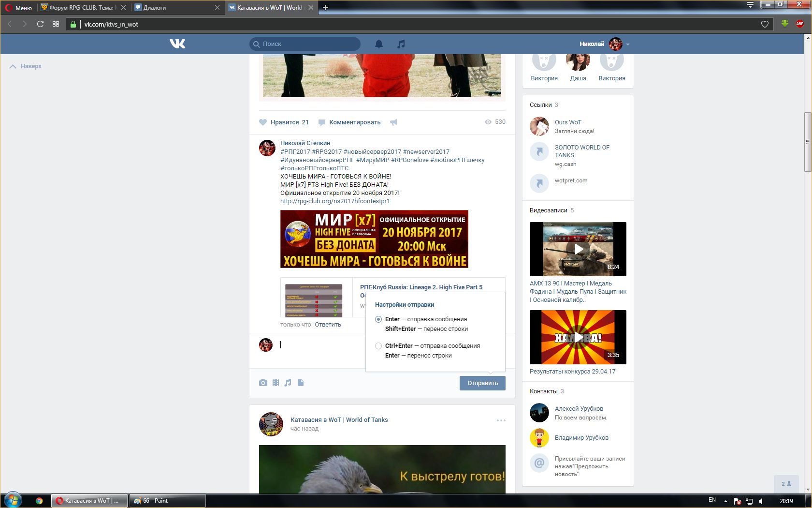The height and width of the screenshot is (508, 812).
Task: Open Даша's profile picture
Action: [x=578, y=62]
